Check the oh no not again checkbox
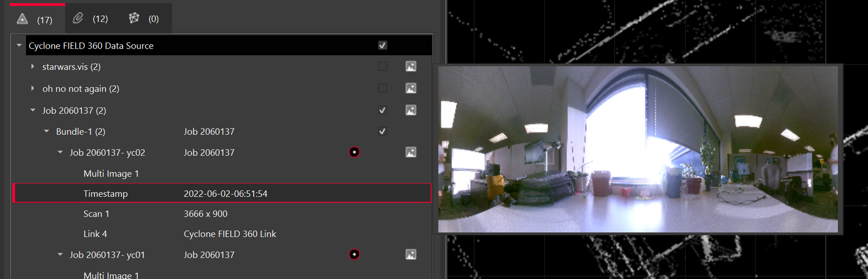 point(382,88)
